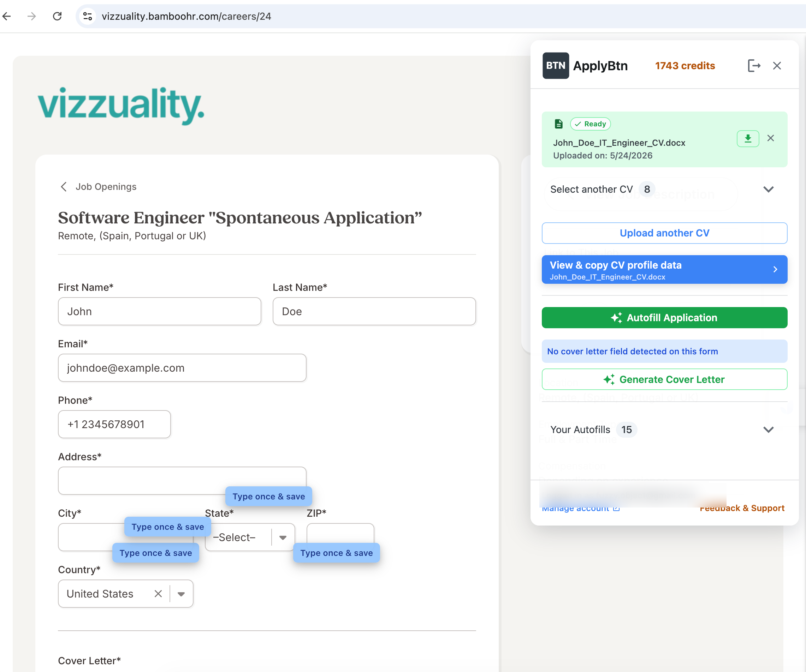
Task: Click Type once & save tag near ZIP
Action: [337, 553]
